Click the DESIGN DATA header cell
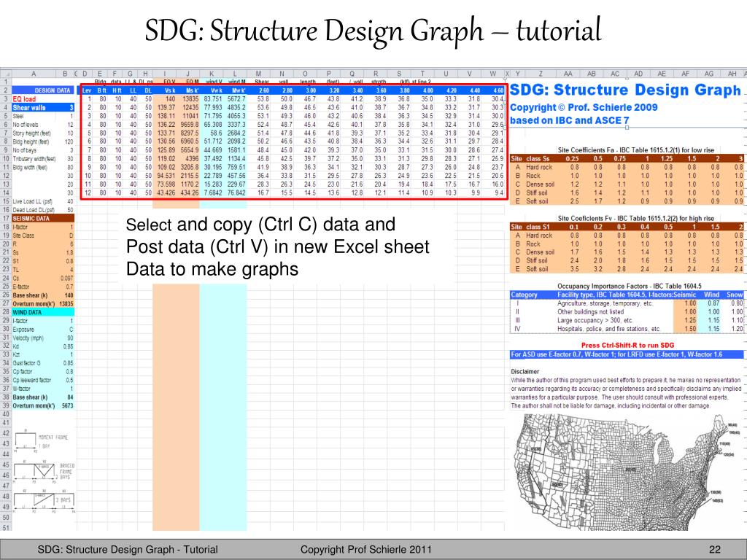The height and width of the screenshot is (560, 747). (43, 90)
